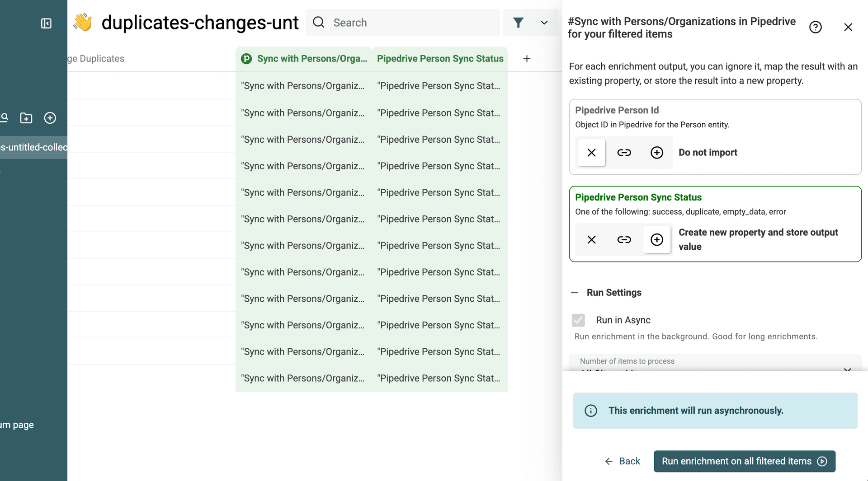Open sidebar search with the magnifier icon

coord(4,118)
